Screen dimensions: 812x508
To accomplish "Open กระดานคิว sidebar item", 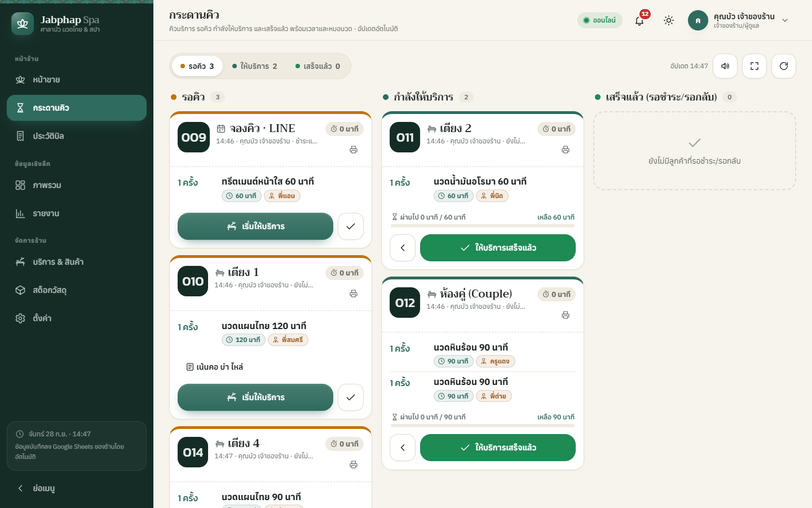I will pyautogui.click(x=77, y=108).
